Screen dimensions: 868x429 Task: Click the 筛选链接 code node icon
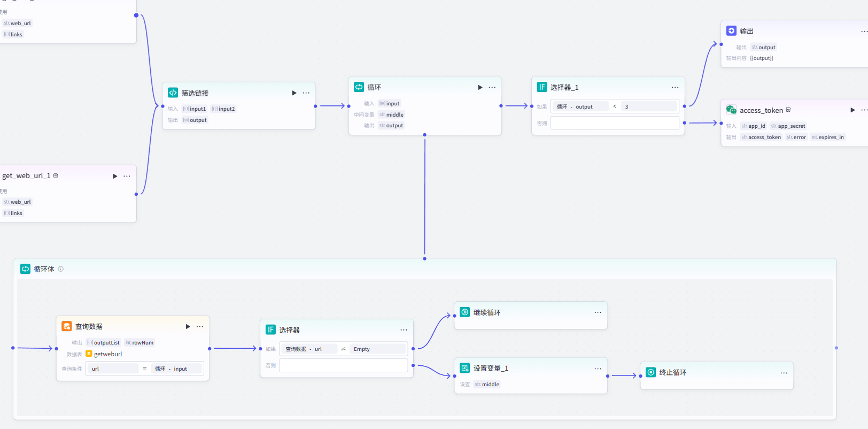(173, 93)
